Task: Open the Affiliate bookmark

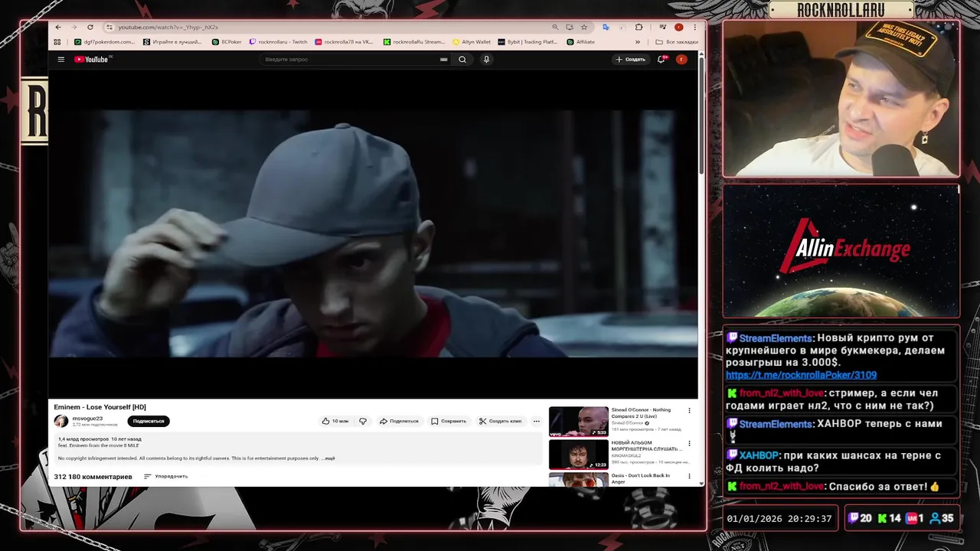Action: click(x=580, y=42)
